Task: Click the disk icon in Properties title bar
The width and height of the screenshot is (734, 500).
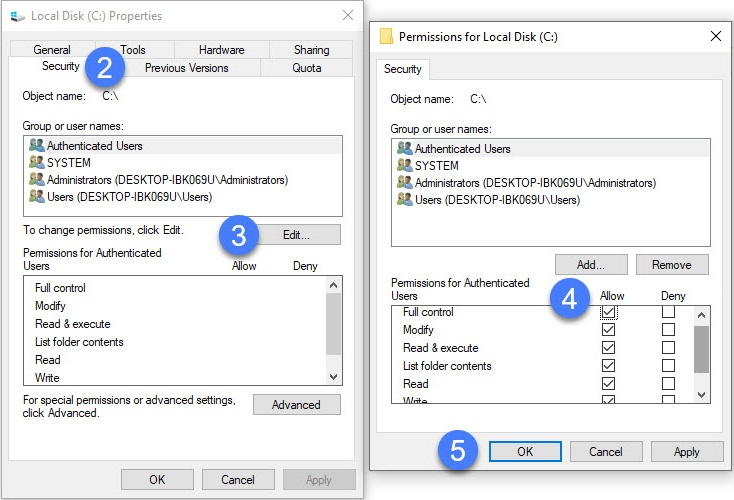Action: click(x=17, y=16)
